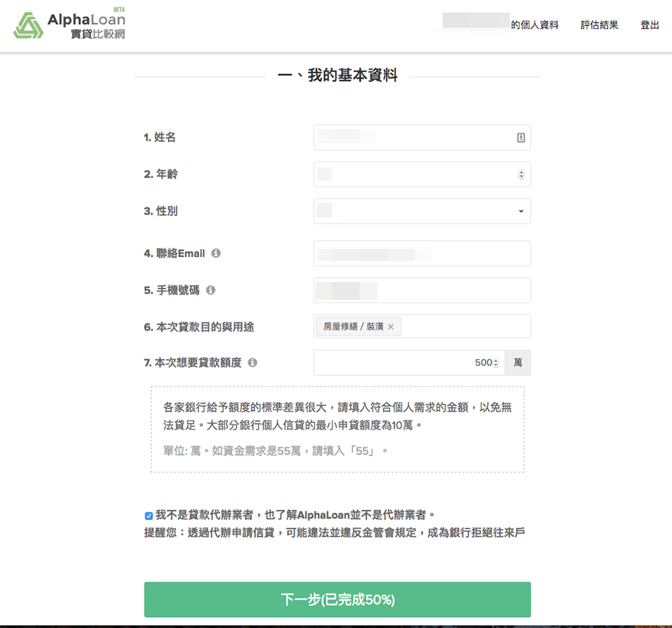
Task: Uncheck 我不是貸款代辦業者 checkbox
Action: click(149, 516)
